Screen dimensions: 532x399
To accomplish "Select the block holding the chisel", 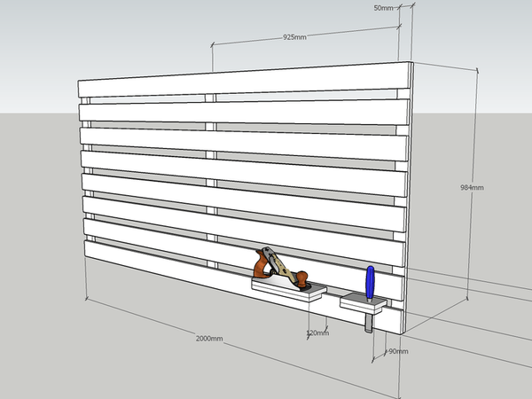I will pyautogui.click(x=362, y=304).
